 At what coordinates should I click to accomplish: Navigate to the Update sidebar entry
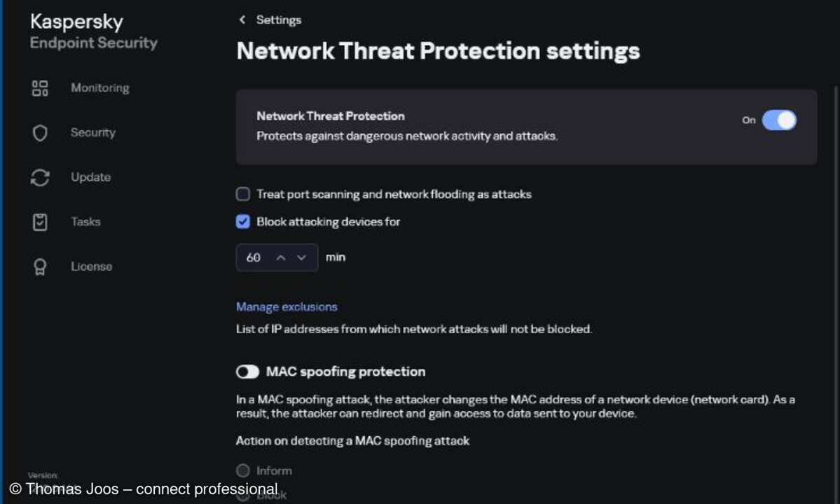click(90, 177)
